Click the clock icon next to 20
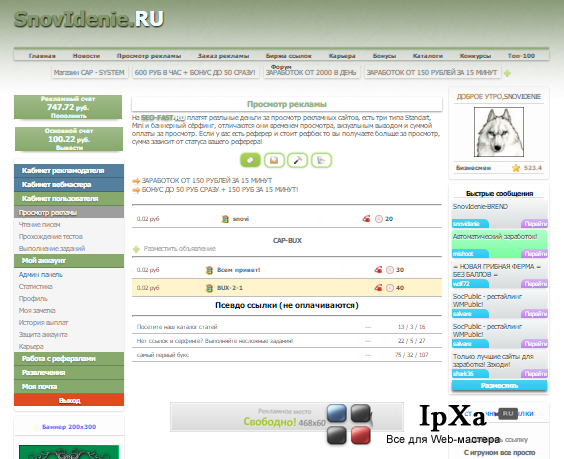This screenshot has height=459, width=564. click(379, 219)
